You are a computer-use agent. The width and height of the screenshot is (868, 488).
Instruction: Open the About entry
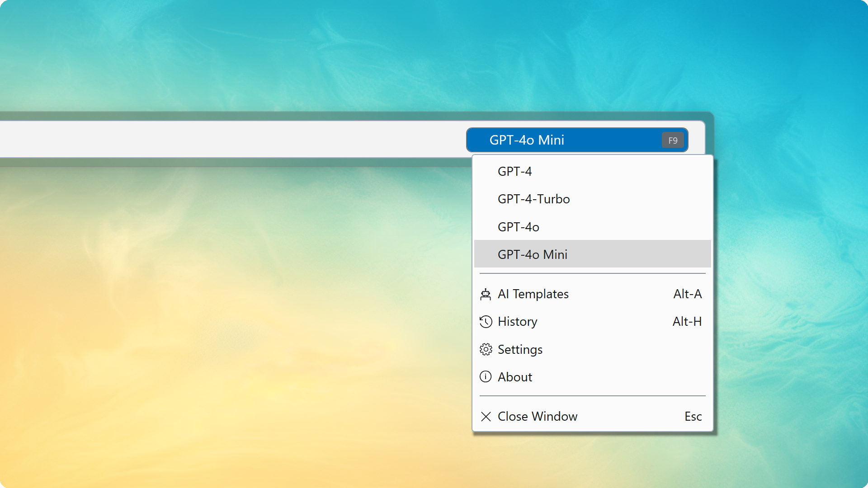[x=592, y=377]
